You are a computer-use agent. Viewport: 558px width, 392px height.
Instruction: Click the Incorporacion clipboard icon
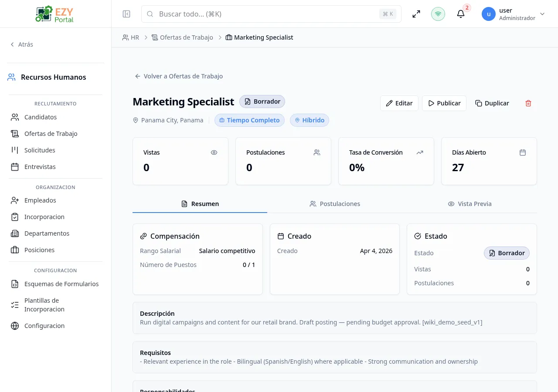pos(15,217)
